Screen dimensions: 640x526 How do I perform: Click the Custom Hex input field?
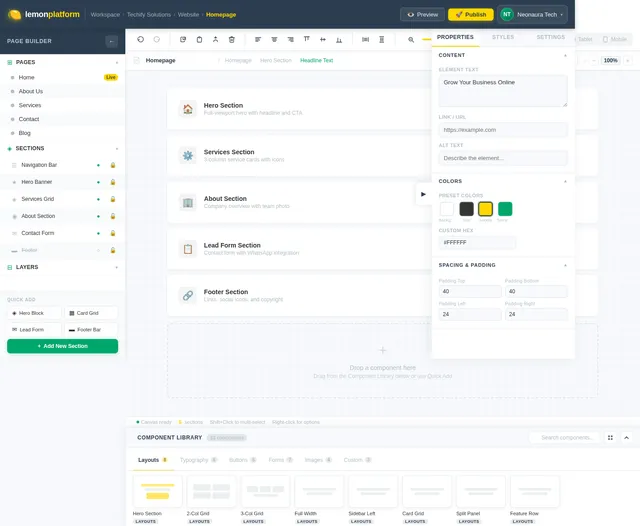(x=477, y=242)
